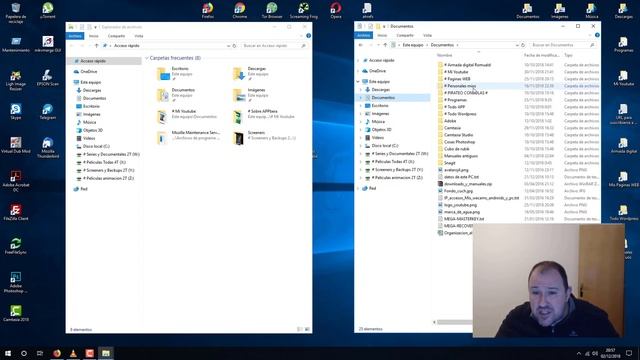Open the uTorrent desktop icon
Image resolution: width=640 pixels, height=360 pixels.
(48, 11)
